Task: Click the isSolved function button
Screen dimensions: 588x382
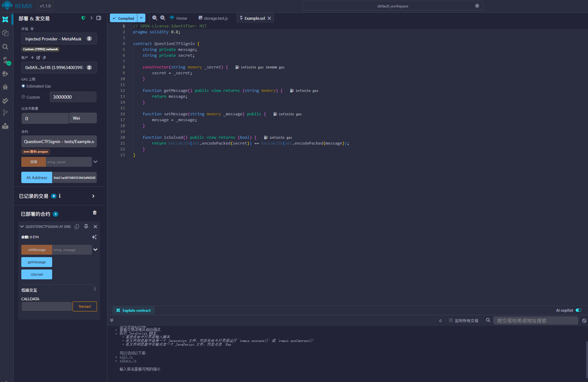Action: click(37, 274)
